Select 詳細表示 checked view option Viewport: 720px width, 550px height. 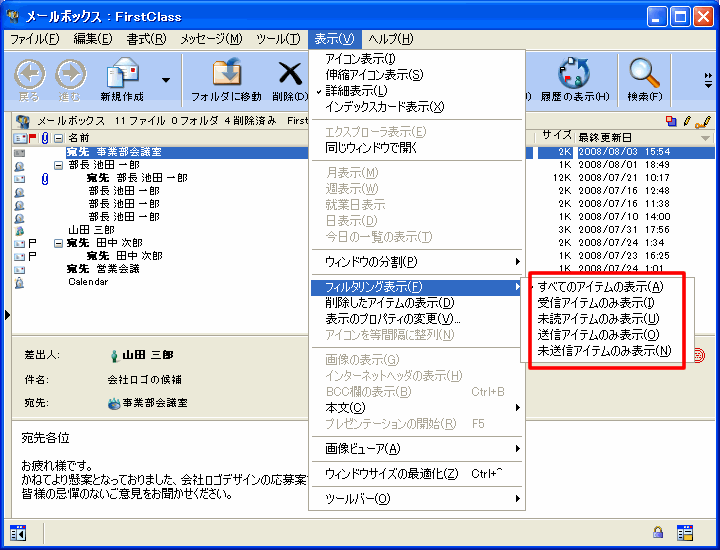(357, 91)
